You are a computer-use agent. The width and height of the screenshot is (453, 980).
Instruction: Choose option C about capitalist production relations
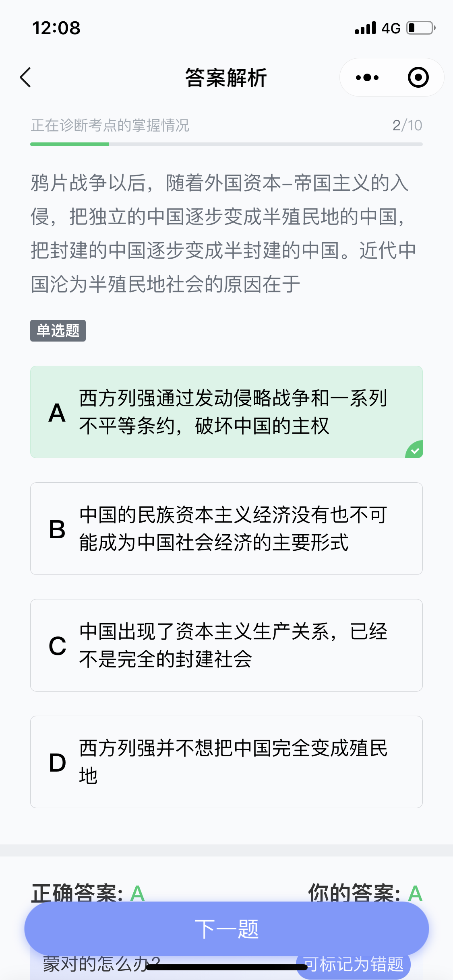[x=226, y=645]
